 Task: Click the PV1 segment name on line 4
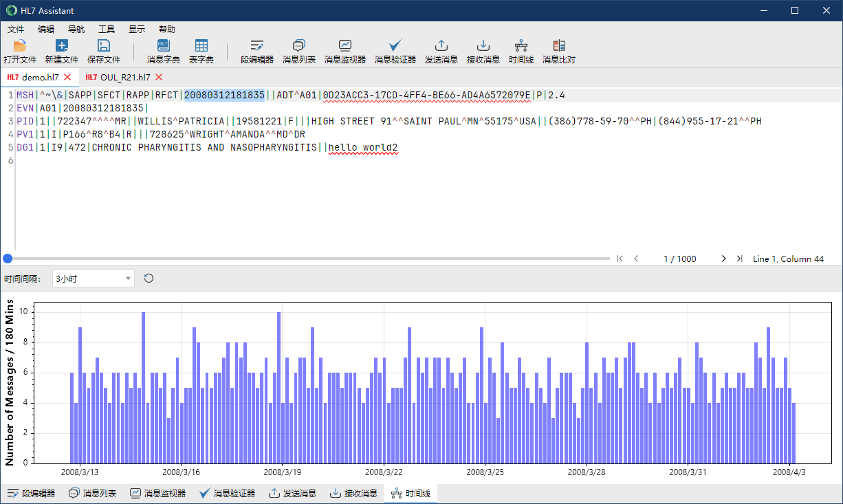25,134
